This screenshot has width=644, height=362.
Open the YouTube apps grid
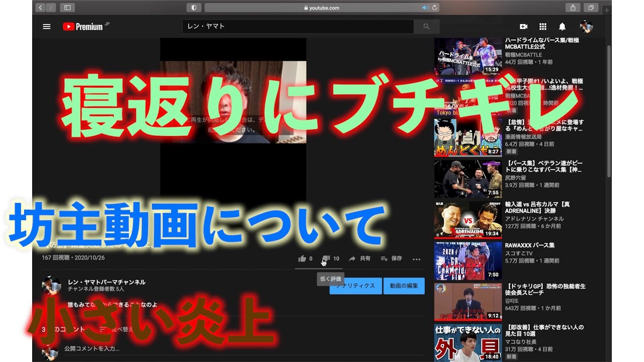(x=543, y=27)
